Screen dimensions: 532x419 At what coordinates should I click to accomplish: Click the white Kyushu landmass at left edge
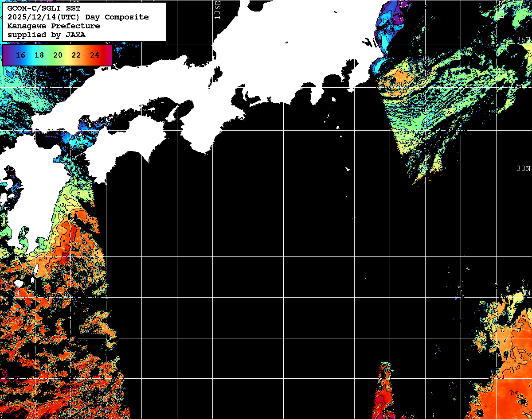(x=27, y=177)
